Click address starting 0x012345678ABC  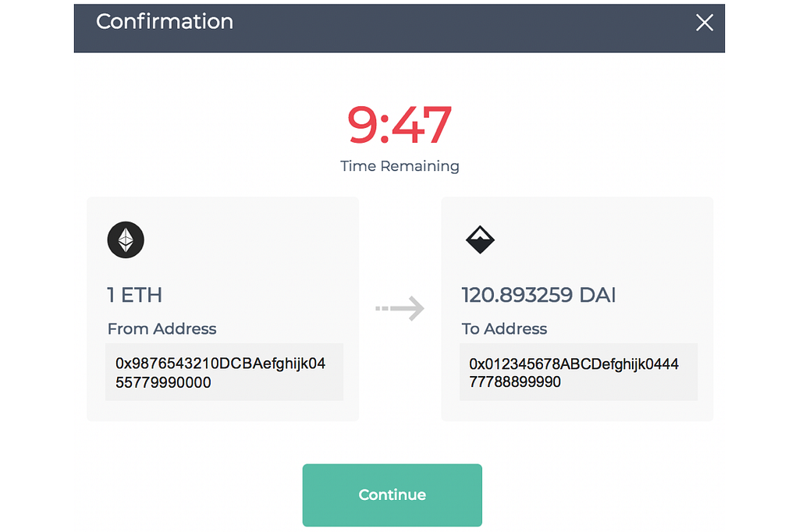click(x=574, y=373)
